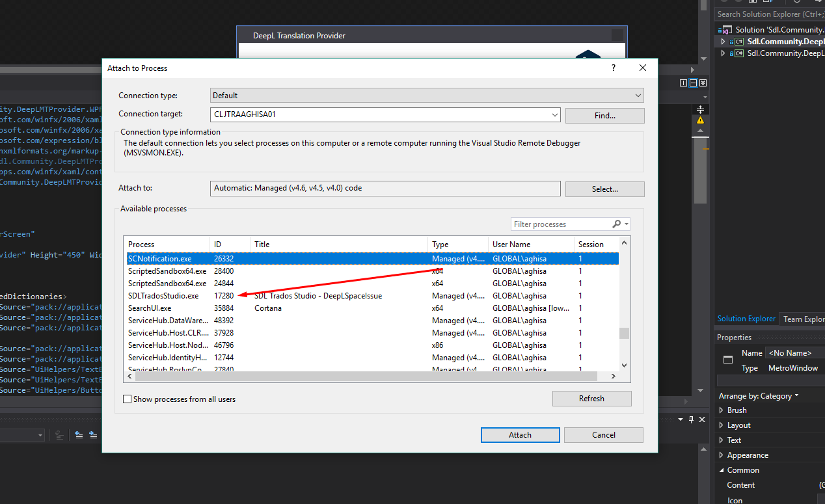Click the Select... button
The image size is (825, 504).
(x=605, y=189)
